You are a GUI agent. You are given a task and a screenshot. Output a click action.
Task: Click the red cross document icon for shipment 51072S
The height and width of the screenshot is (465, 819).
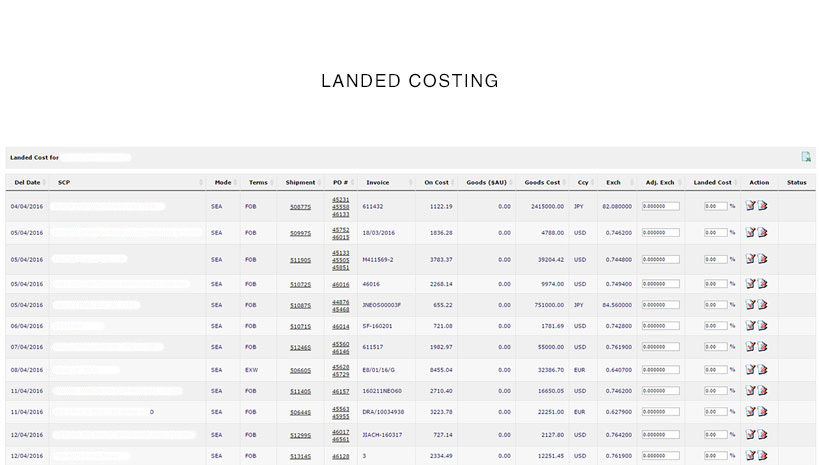[x=763, y=284]
